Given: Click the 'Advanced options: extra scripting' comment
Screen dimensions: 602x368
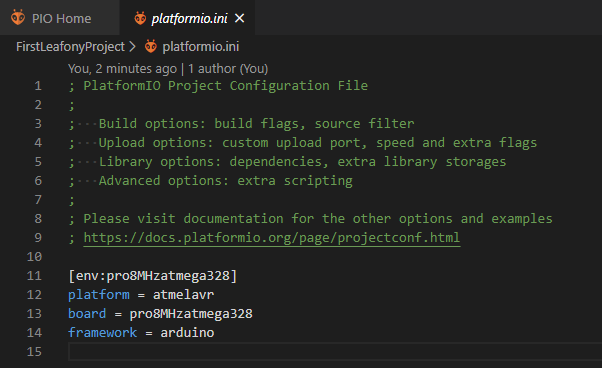Looking at the screenshot, I should point(226,181).
